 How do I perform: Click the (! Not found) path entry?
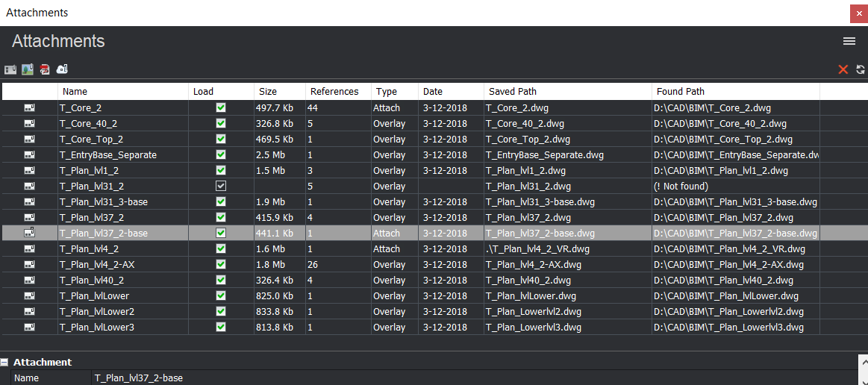pos(681,187)
